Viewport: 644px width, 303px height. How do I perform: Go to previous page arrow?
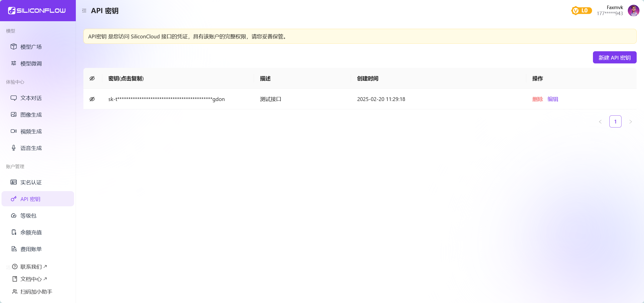click(x=600, y=122)
